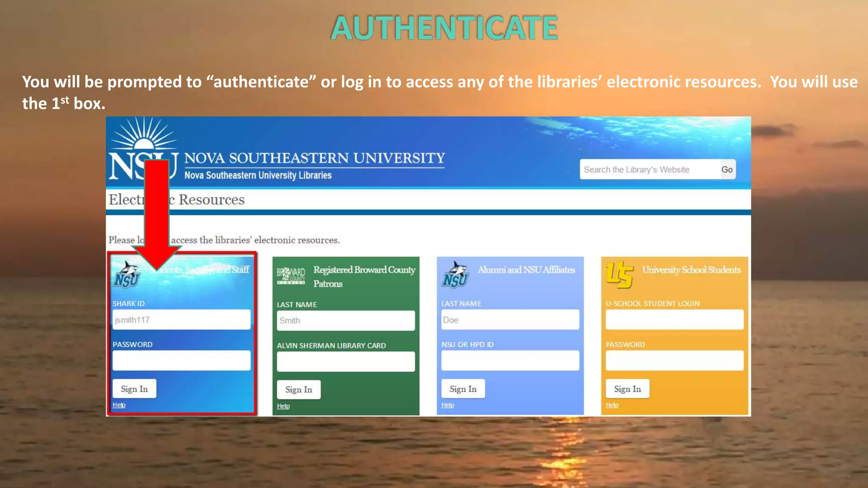Click the U-School Student Login field

(675, 320)
